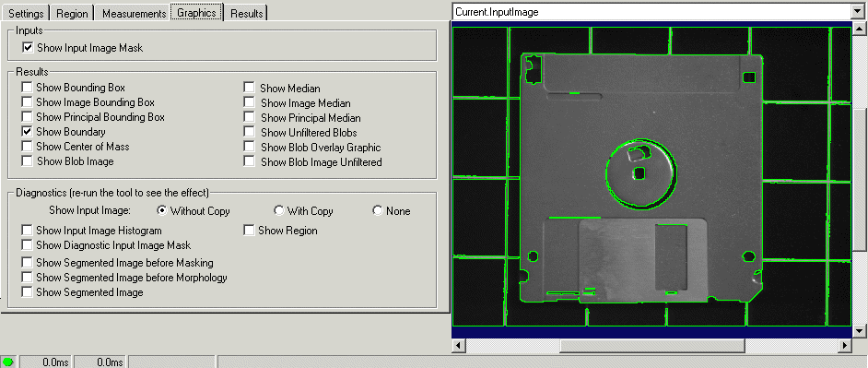This screenshot has width=868, height=368.
Task: Enable Show Blob Image Unfiltered
Action: coord(249,161)
